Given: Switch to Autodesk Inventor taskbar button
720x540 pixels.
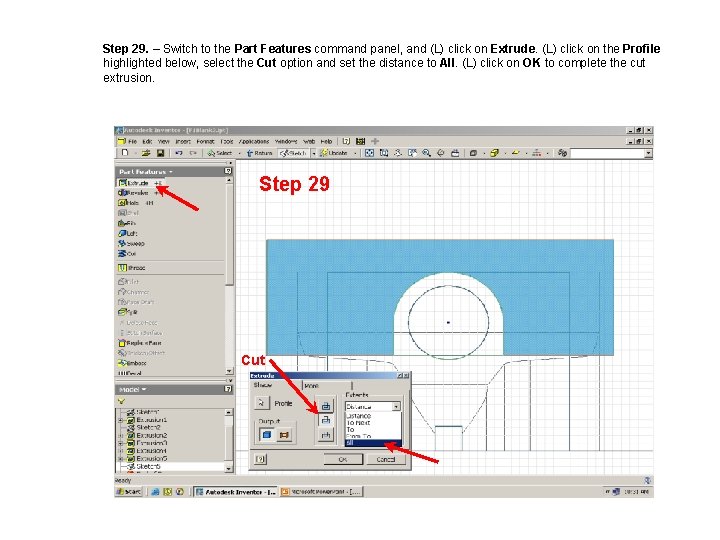Looking at the screenshot, I should click(x=235, y=492).
